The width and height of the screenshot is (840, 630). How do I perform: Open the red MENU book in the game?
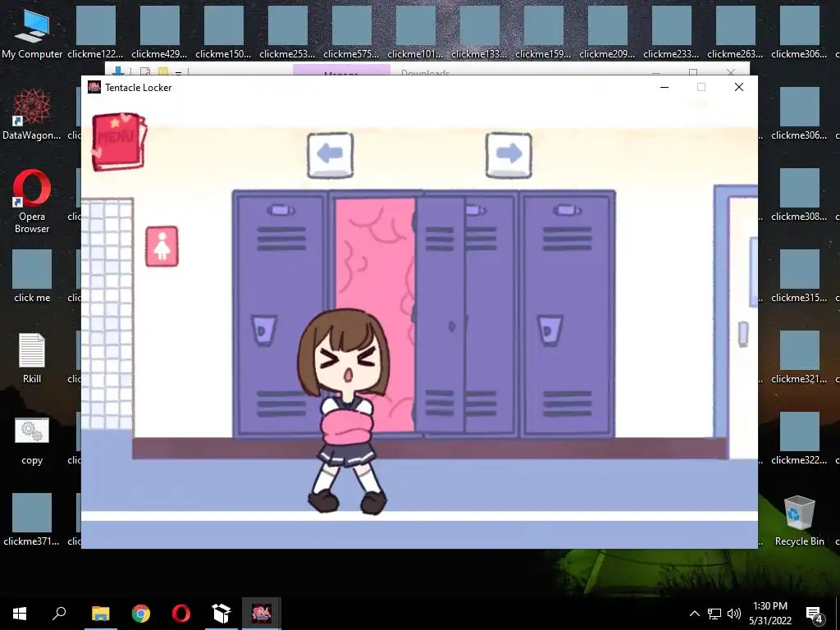[x=118, y=141]
